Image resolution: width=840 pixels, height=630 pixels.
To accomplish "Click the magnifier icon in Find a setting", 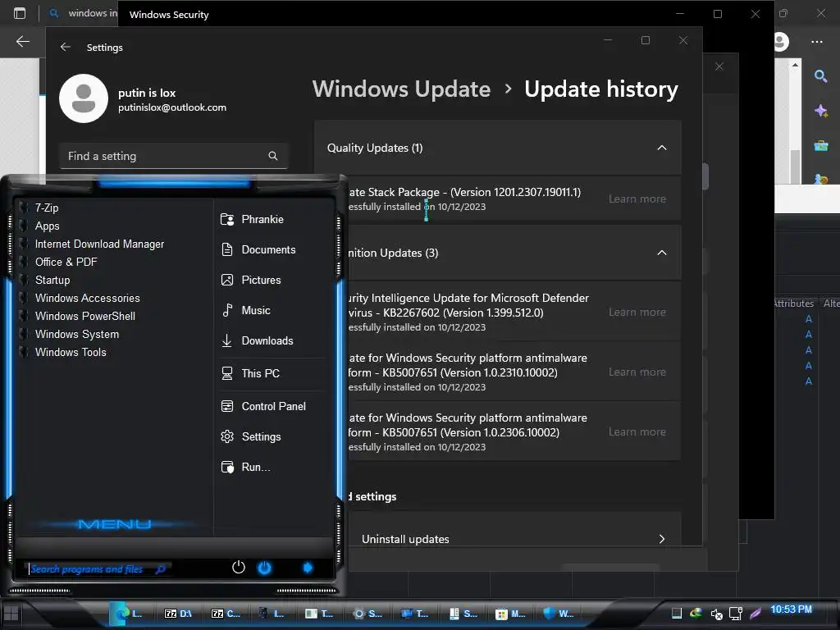I will point(273,156).
